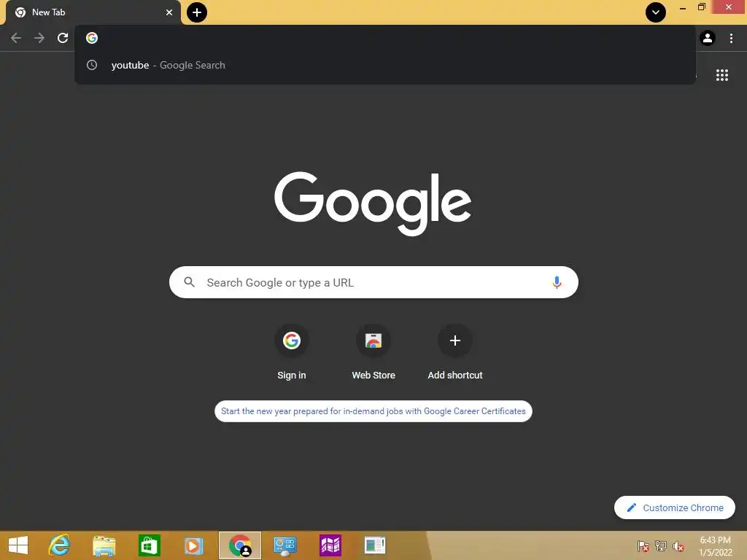Viewport: 747px width, 560px height.
Task: Click the magnifier icon in search box
Action: pos(189,282)
